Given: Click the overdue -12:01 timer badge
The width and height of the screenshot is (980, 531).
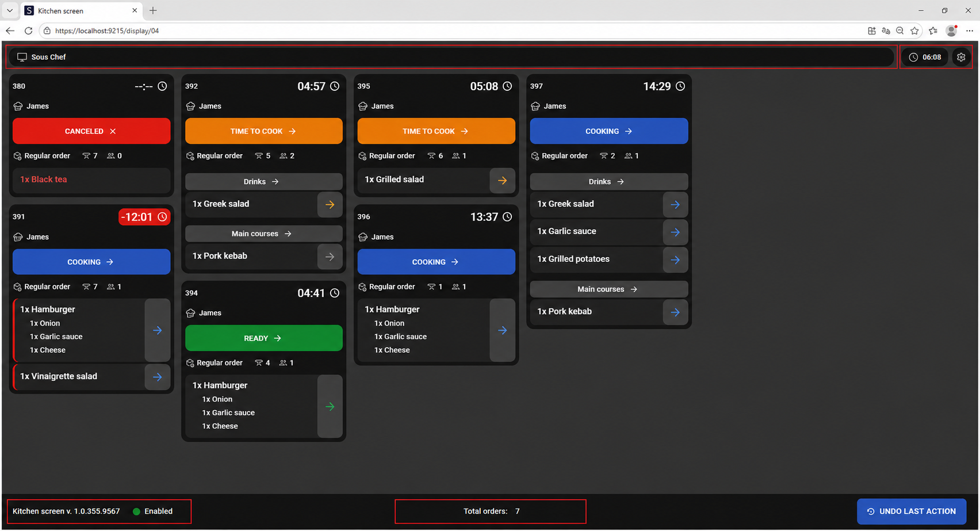Looking at the screenshot, I should coord(144,217).
